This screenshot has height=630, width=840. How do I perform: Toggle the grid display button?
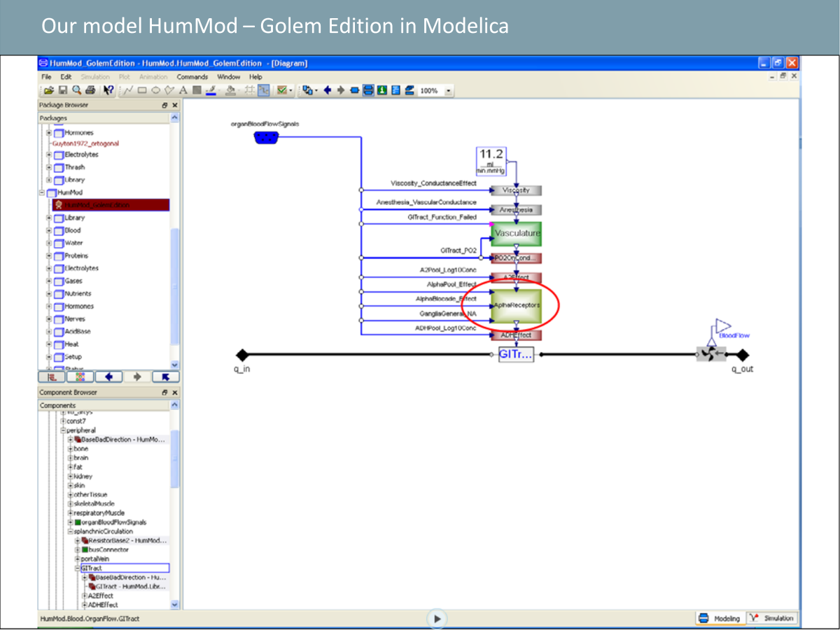(248, 90)
